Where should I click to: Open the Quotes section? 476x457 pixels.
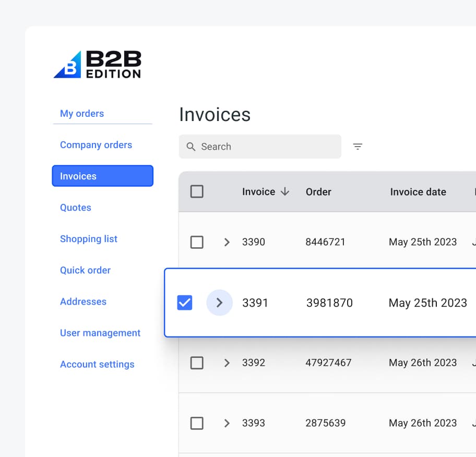(x=76, y=208)
